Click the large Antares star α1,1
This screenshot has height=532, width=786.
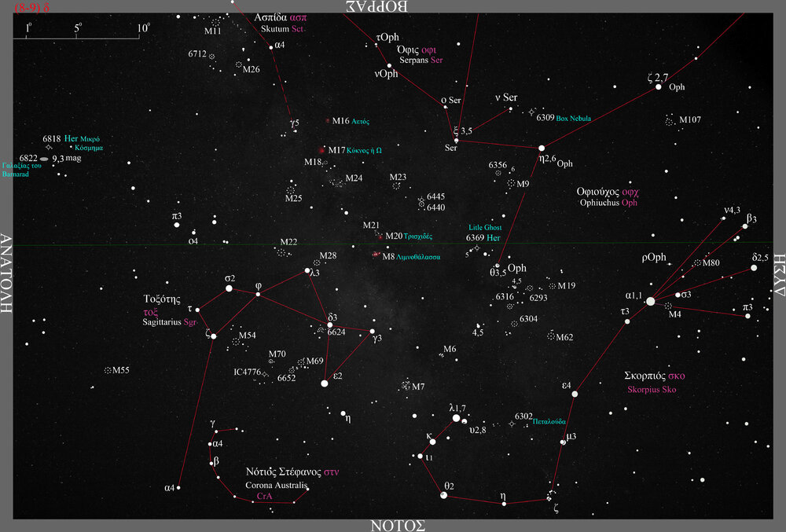[650, 301]
